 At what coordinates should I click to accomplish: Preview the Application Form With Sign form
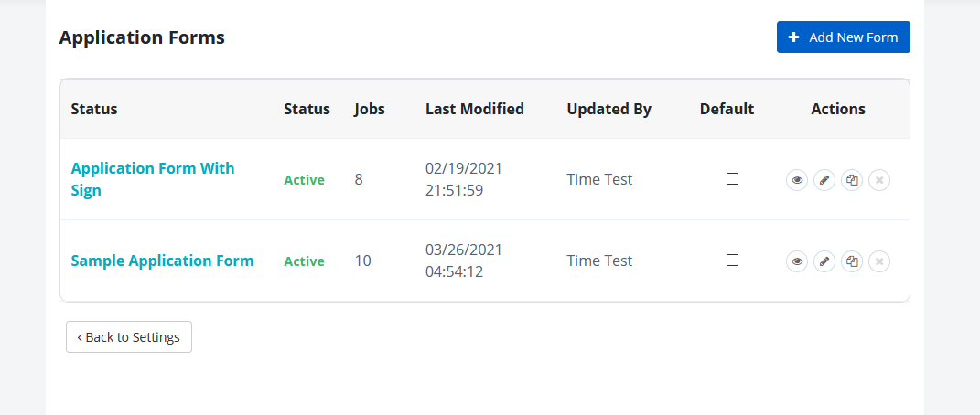(797, 180)
